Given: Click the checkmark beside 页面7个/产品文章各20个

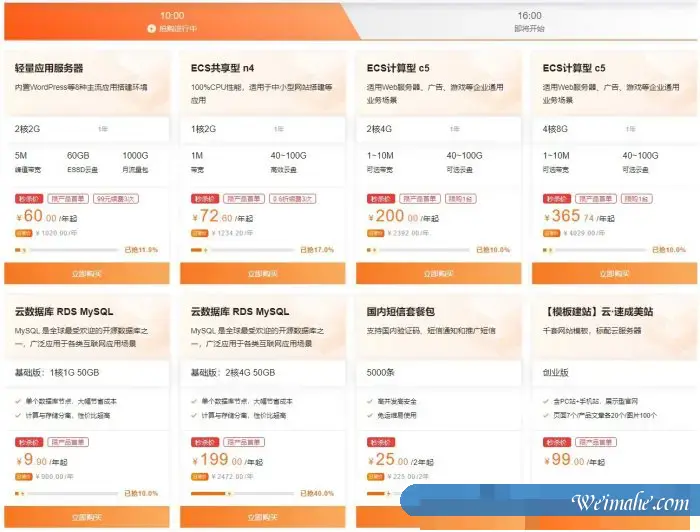Looking at the screenshot, I should 546,415.
